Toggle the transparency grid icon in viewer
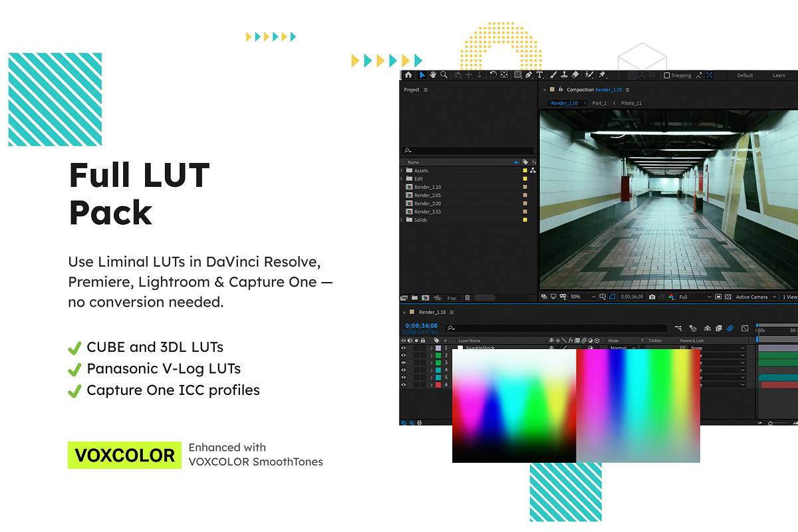Image resolution: width=798 pixels, height=532 pixels. 728,297
